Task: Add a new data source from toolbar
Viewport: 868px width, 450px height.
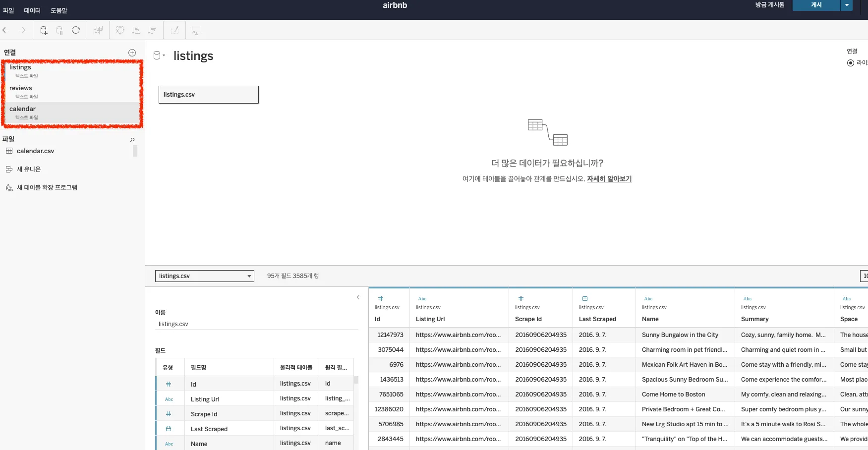Action: [x=44, y=30]
